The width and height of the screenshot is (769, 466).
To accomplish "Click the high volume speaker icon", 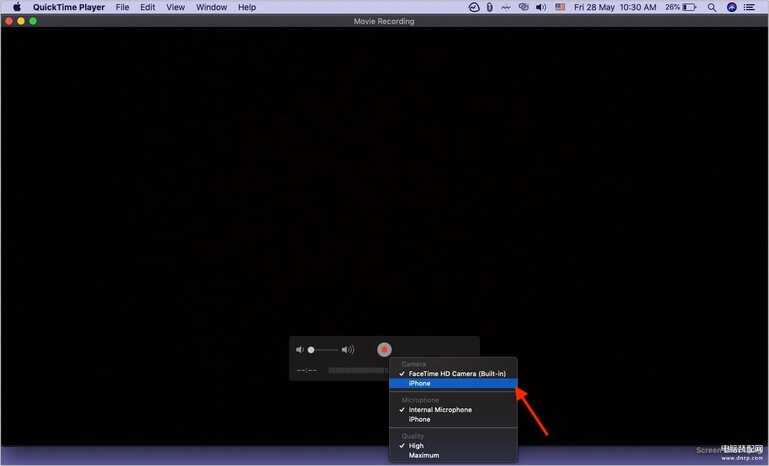I will pos(348,350).
